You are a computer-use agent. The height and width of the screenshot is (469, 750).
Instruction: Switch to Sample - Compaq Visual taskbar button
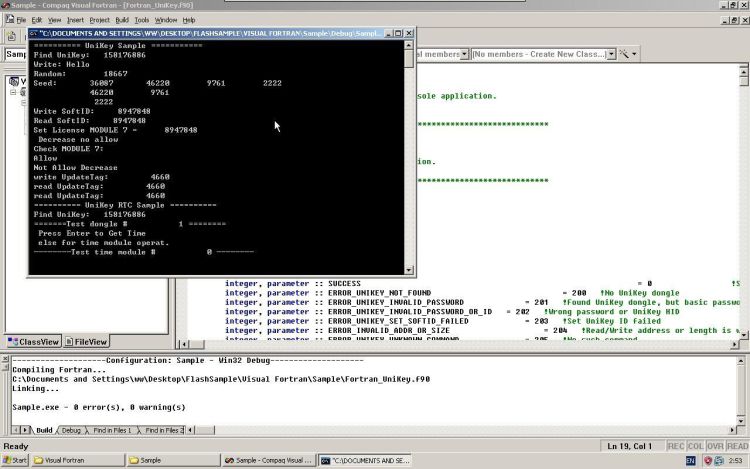click(x=269, y=460)
